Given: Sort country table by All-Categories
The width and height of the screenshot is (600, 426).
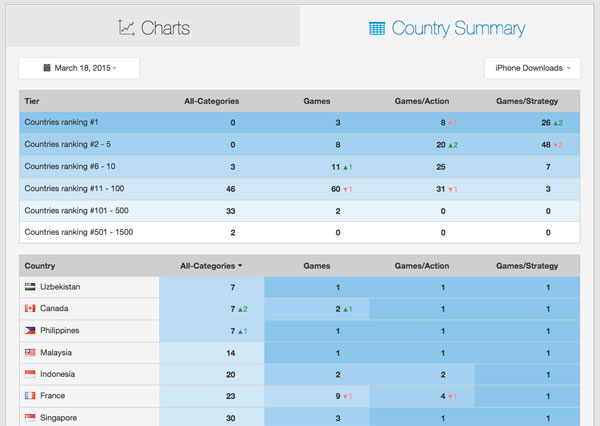Looking at the screenshot, I should [x=211, y=266].
